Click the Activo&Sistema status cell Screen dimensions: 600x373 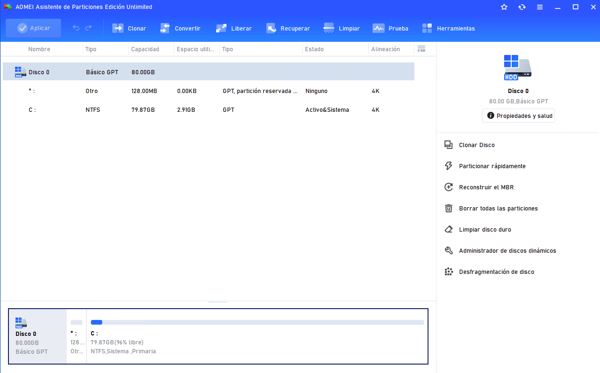coord(327,110)
